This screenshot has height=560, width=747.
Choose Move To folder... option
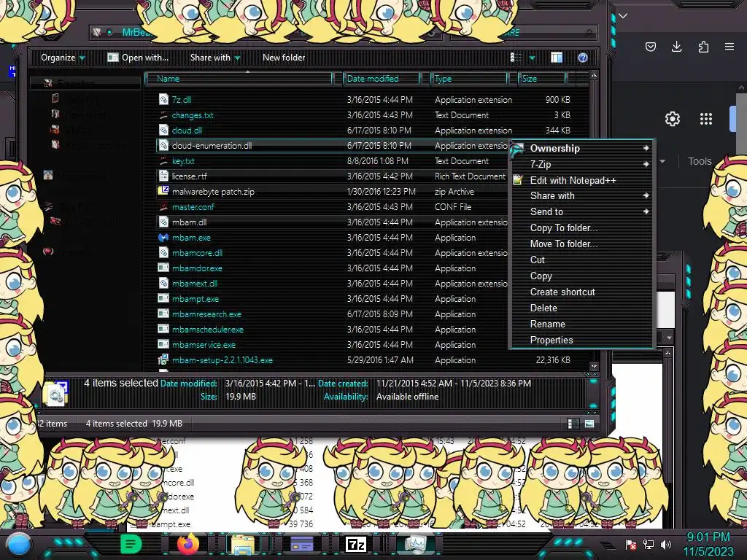pyautogui.click(x=564, y=244)
